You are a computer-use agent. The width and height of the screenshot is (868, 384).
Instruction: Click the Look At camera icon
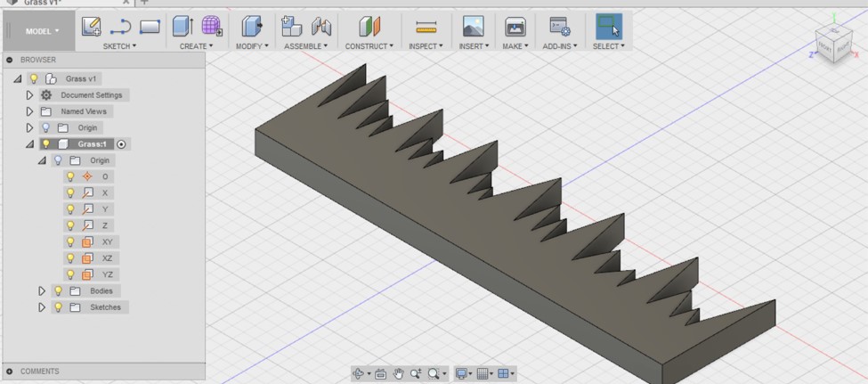(380, 374)
